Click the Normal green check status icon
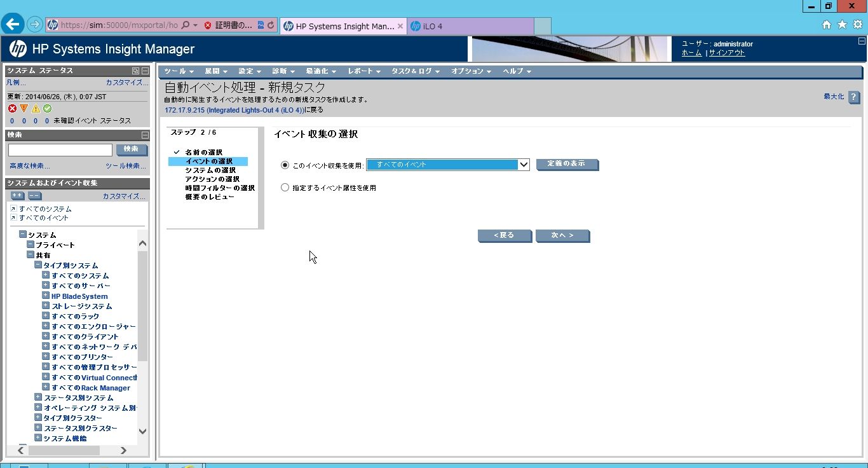This screenshot has width=868, height=468. tap(47, 109)
